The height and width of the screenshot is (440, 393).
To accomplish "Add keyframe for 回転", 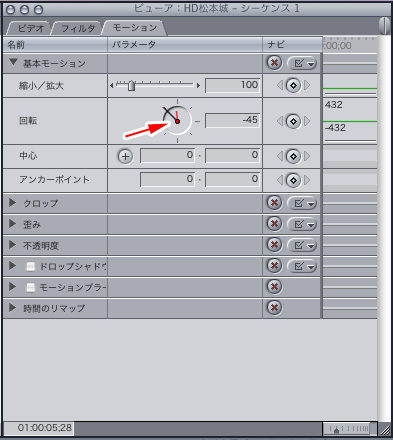I will [x=293, y=121].
